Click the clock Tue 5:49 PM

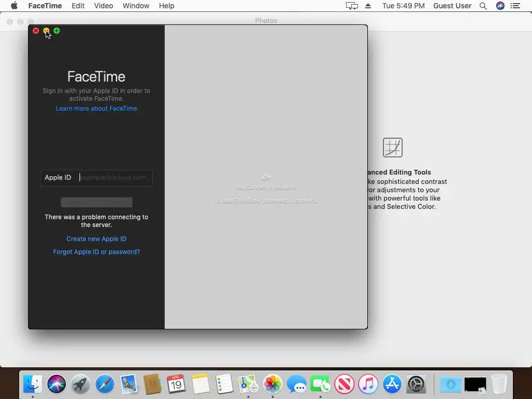tap(403, 6)
